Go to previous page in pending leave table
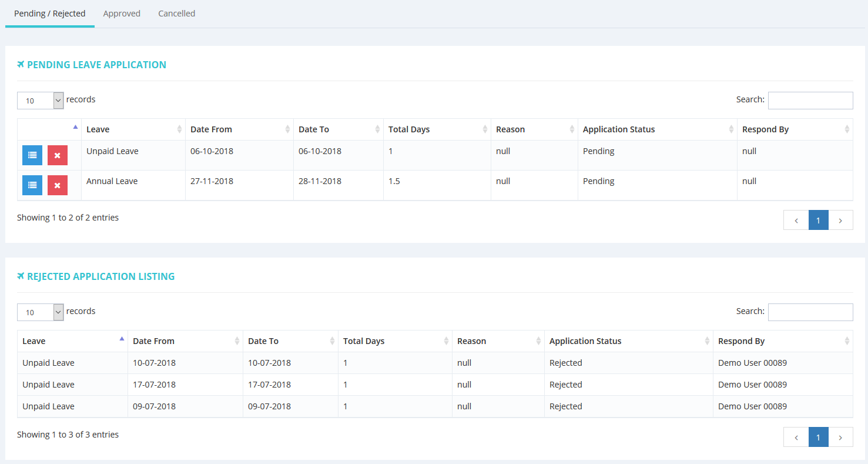Viewport: 868px width, 464px height. (x=796, y=220)
